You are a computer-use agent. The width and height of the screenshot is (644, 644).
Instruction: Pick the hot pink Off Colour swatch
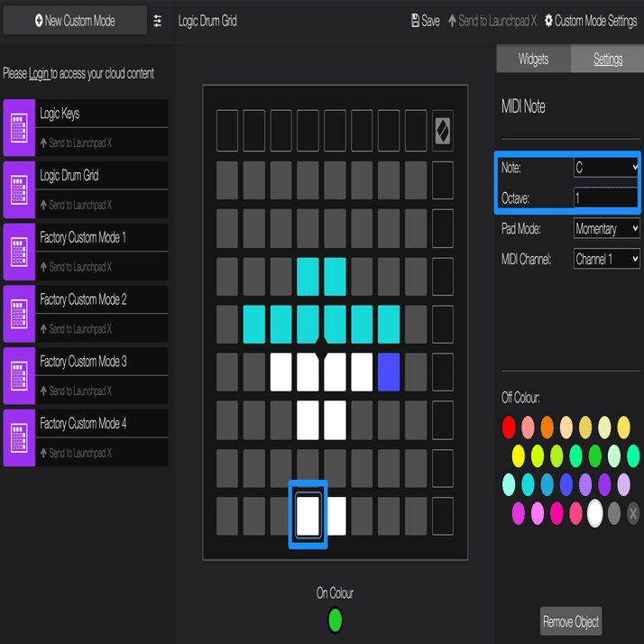coord(557,513)
